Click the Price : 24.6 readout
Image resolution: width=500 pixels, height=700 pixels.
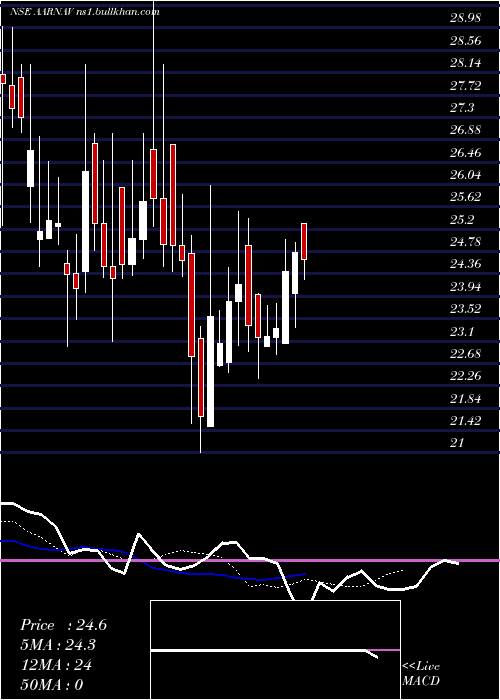[63, 625]
